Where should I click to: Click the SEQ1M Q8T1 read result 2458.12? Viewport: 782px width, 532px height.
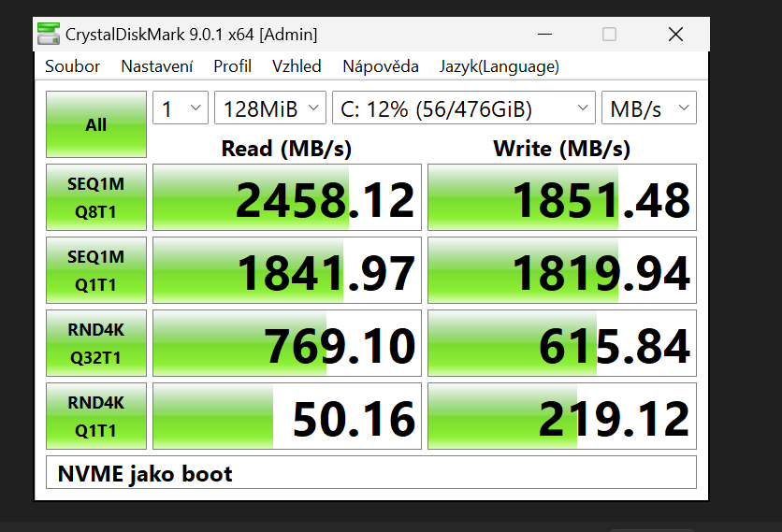coord(286,198)
